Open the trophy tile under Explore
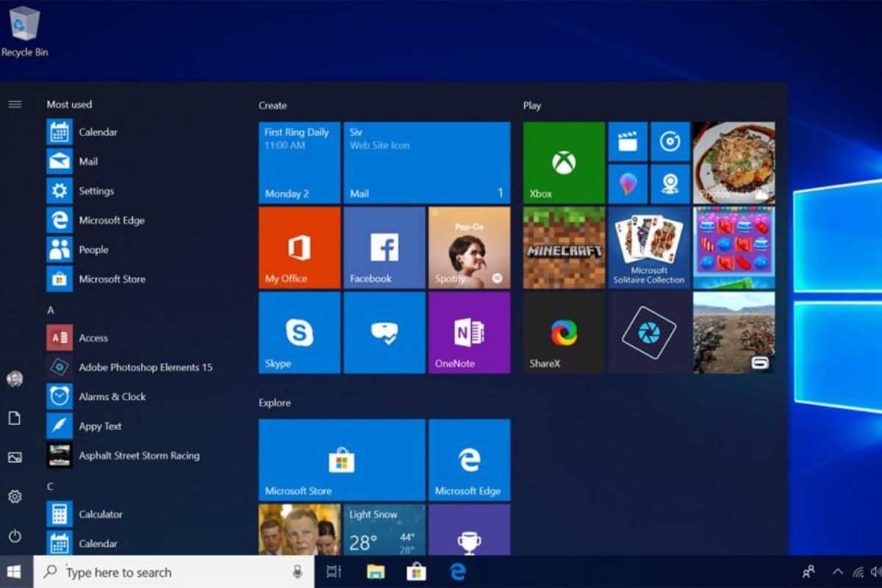Screen dimensions: 882x588 click(469, 530)
